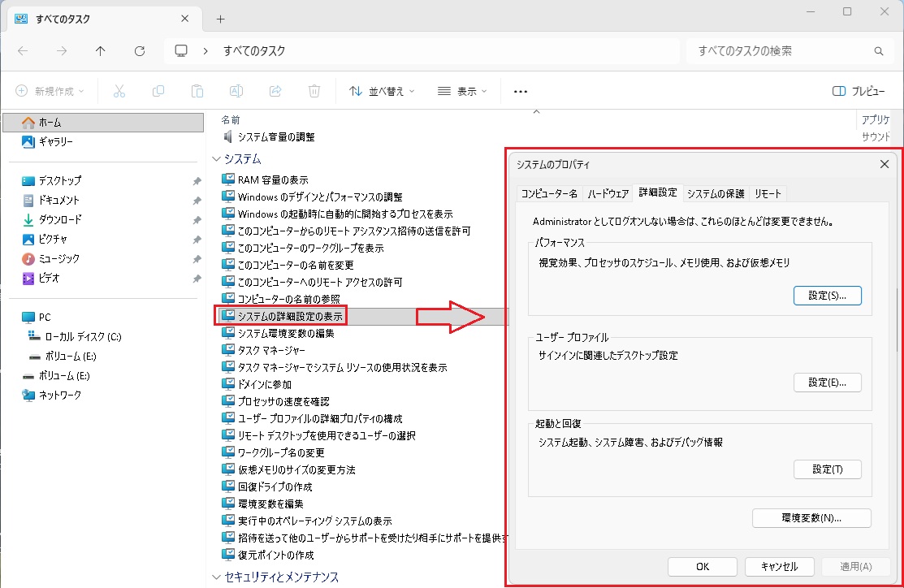The width and height of the screenshot is (904, 588).
Task: Switch to the システムの保護 tab
Action: coord(716,193)
